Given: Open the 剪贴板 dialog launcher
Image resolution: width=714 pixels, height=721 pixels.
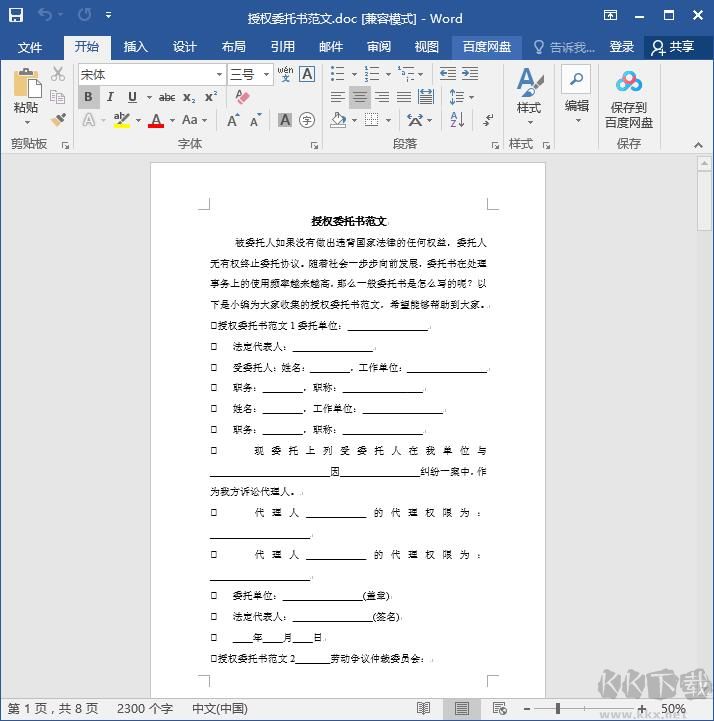Looking at the screenshot, I should (65, 145).
